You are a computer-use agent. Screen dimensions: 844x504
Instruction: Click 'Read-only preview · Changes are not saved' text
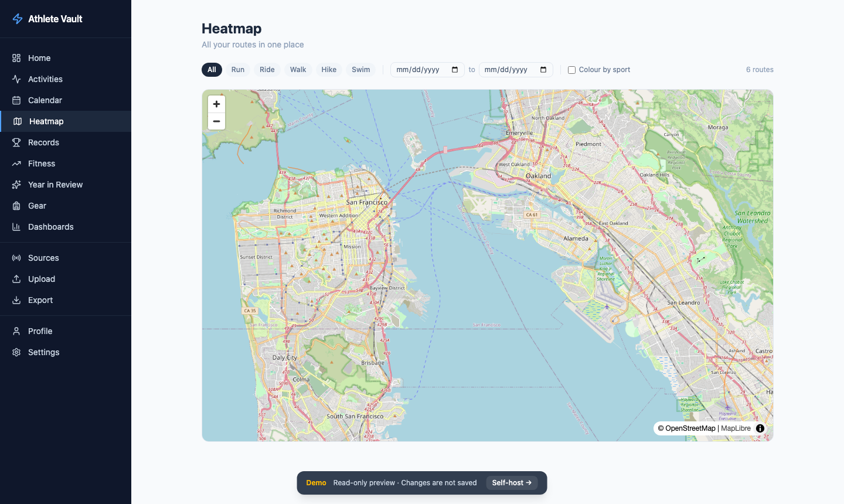point(405,483)
